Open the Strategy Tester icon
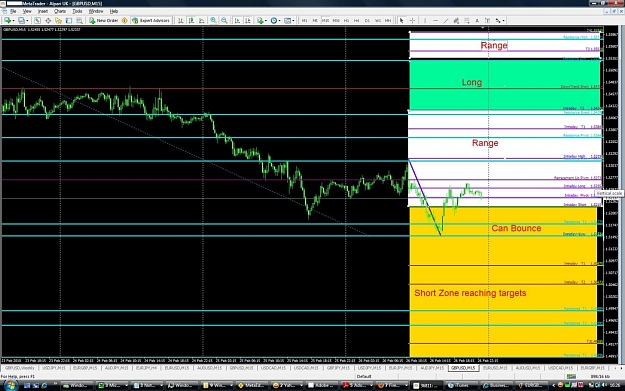Viewport: 625px width, 391px height. click(79, 20)
